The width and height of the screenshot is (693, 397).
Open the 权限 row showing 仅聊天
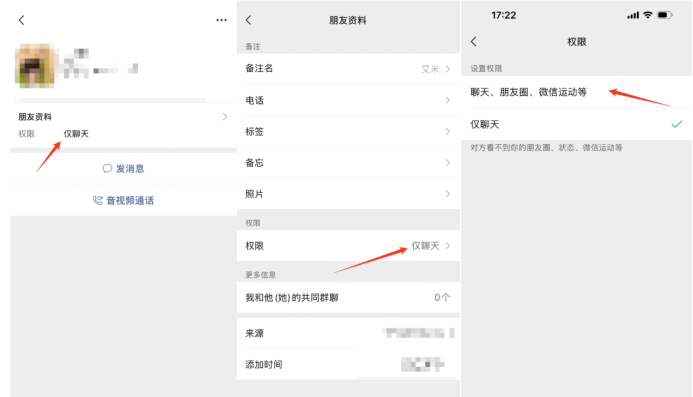348,245
